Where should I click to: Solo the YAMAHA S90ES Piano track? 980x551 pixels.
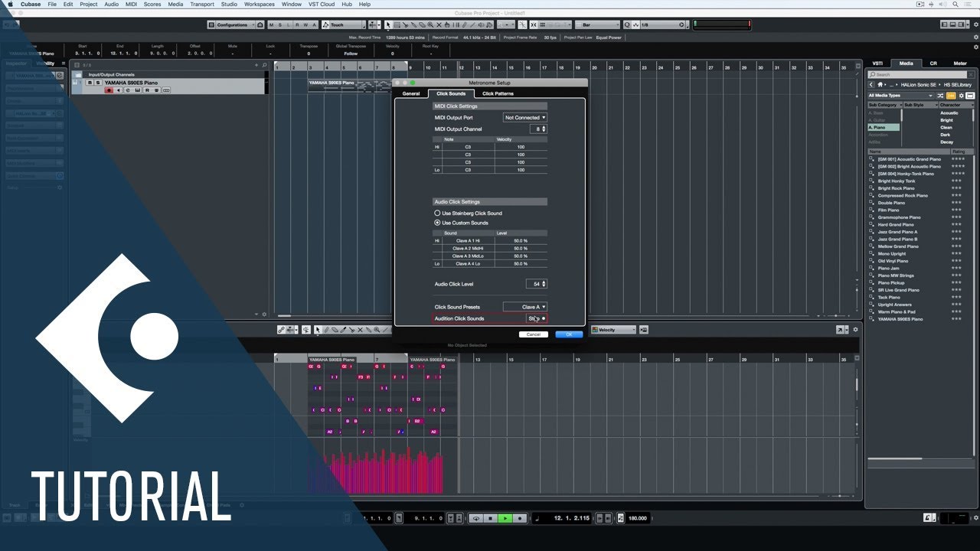(97, 83)
